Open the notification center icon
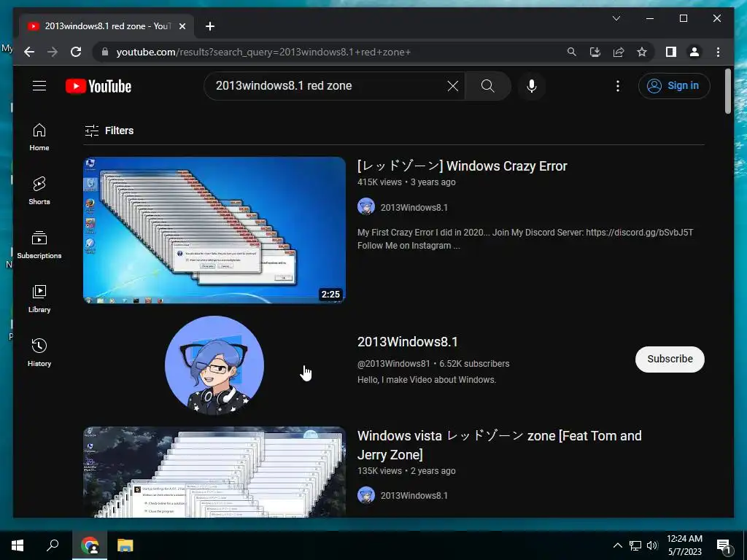Image resolution: width=747 pixels, height=560 pixels. [724, 546]
